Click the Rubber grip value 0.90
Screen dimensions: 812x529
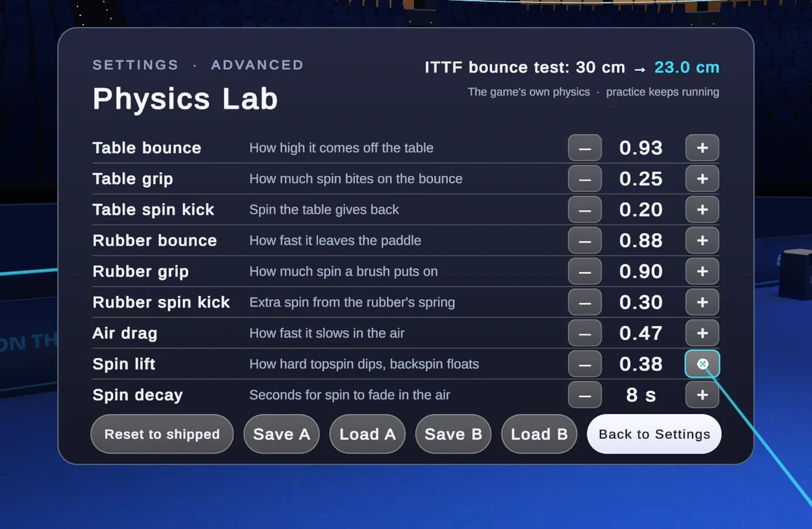pos(641,272)
